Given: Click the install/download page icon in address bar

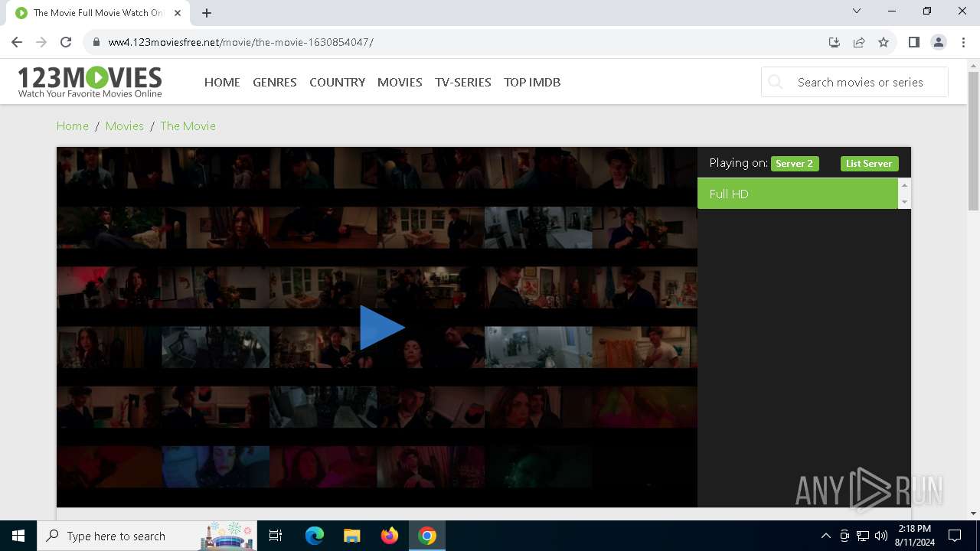Looking at the screenshot, I should [835, 42].
